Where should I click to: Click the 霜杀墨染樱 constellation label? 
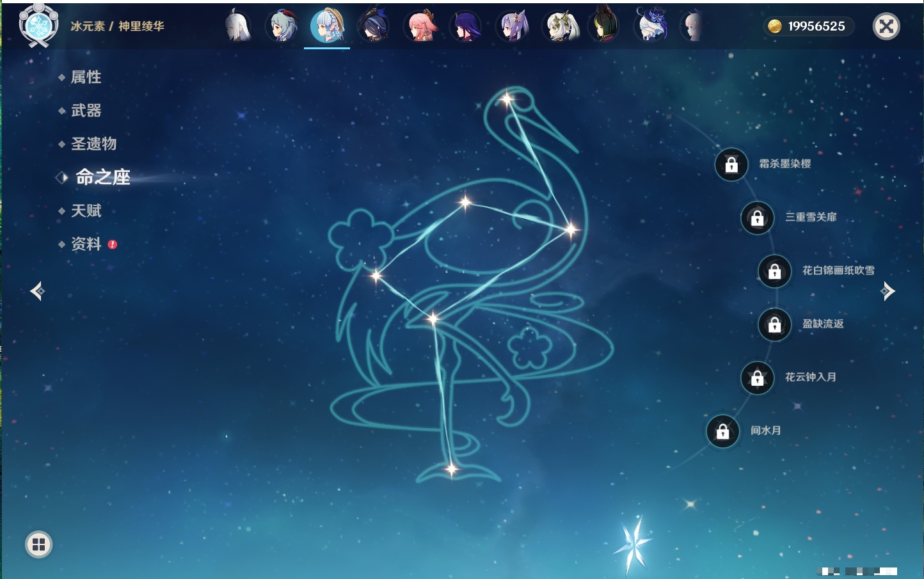[785, 164]
